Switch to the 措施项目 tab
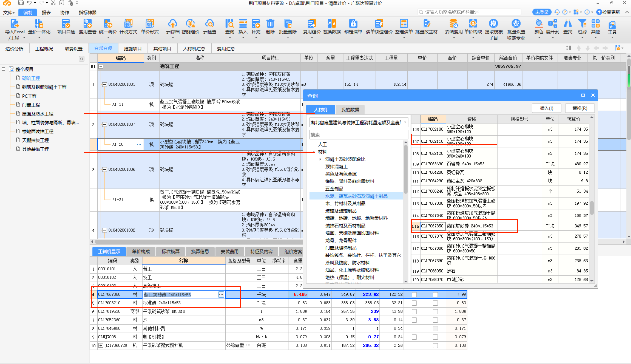The image size is (631, 364). [x=133, y=49]
